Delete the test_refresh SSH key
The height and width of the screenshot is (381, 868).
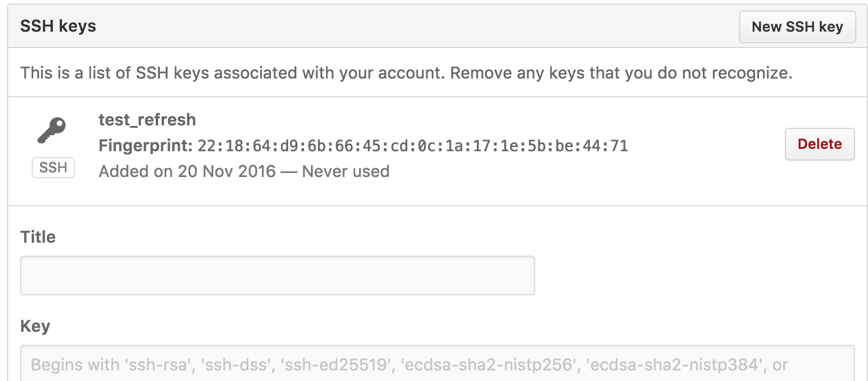pyautogui.click(x=819, y=144)
